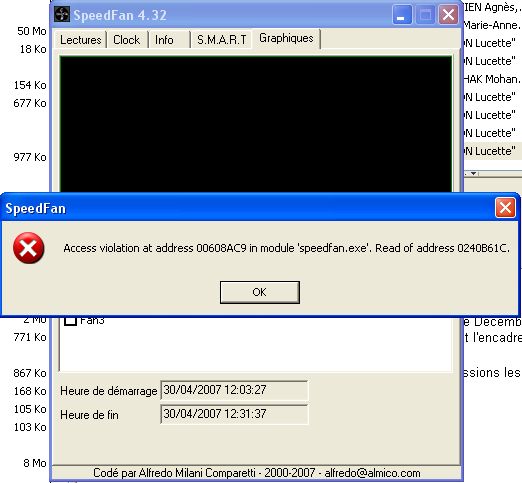Image resolution: width=522 pixels, height=483 pixels.
Task: Select the S.M.A.R.T tab
Action: point(221,40)
